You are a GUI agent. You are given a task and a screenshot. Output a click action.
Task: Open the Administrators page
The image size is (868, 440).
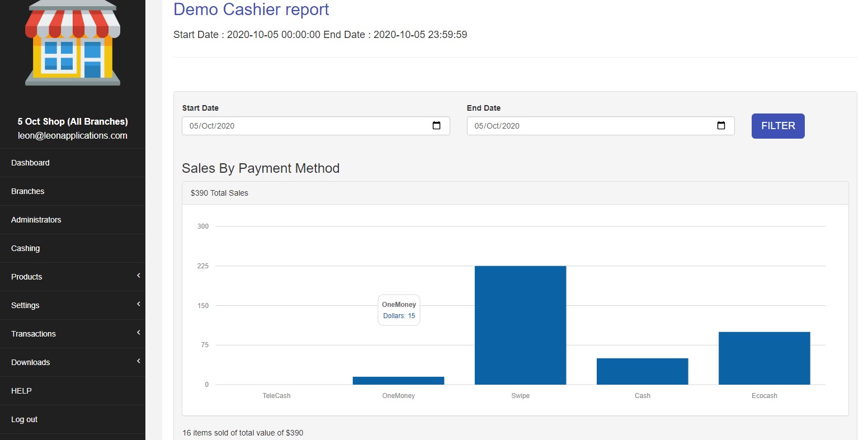[x=36, y=220]
